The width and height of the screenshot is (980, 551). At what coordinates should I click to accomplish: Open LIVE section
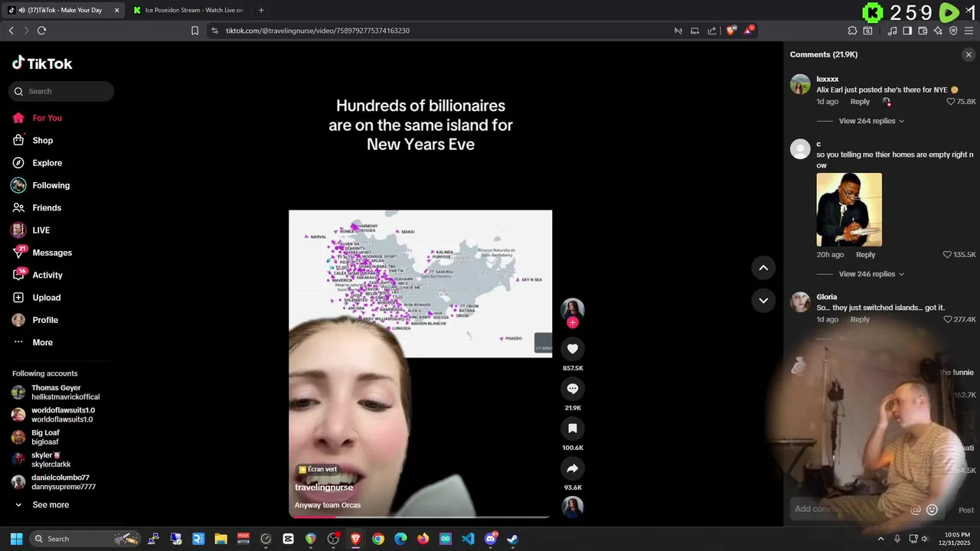click(31, 230)
